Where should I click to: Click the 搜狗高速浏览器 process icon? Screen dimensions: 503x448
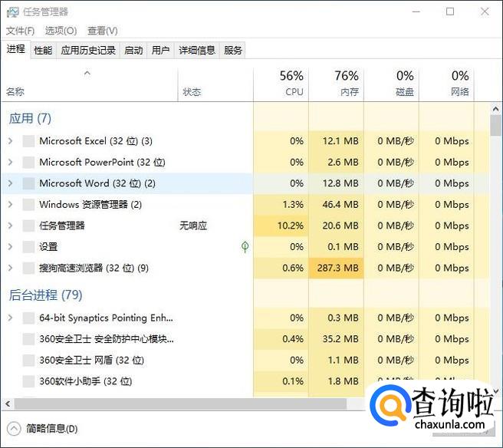pyautogui.click(x=28, y=268)
